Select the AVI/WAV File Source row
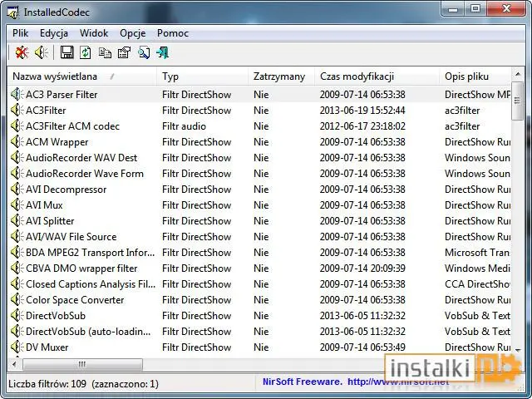 (x=259, y=236)
